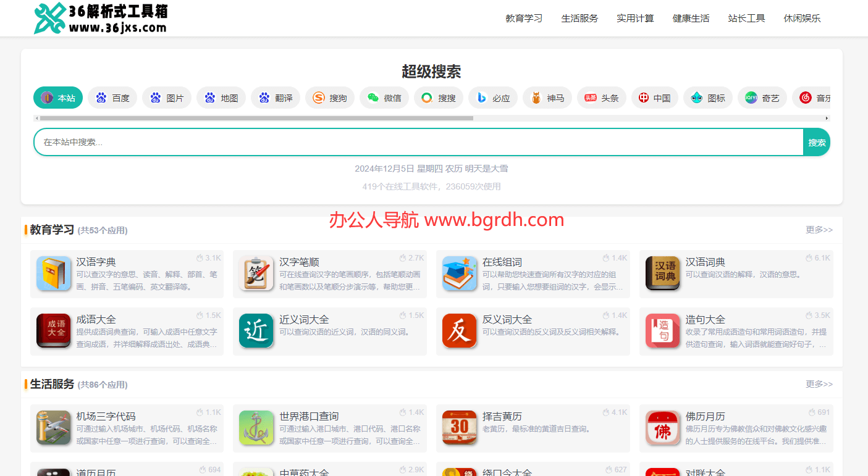
Task: Open the 机场三字代码 airplane icon
Action: [54, 428]
